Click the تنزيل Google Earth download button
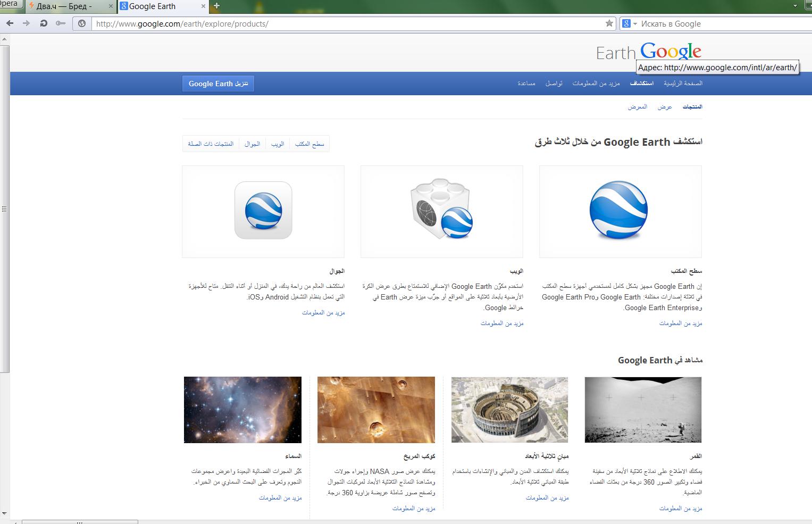Viewport: 812px width, 524px height. (x=218, y=84)
